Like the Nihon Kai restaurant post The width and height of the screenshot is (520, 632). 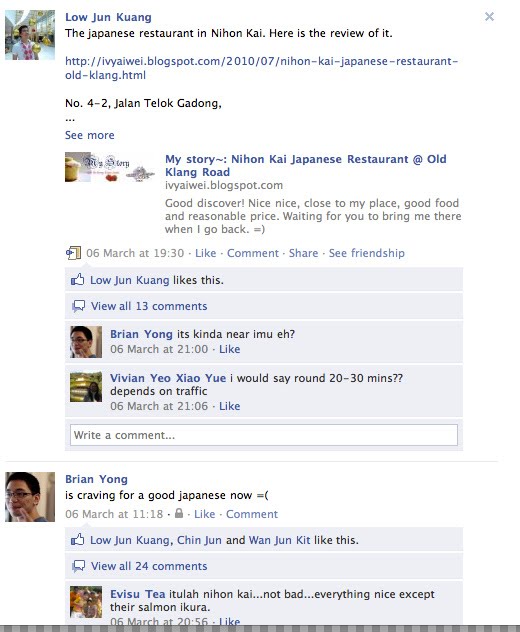[206, 253]
